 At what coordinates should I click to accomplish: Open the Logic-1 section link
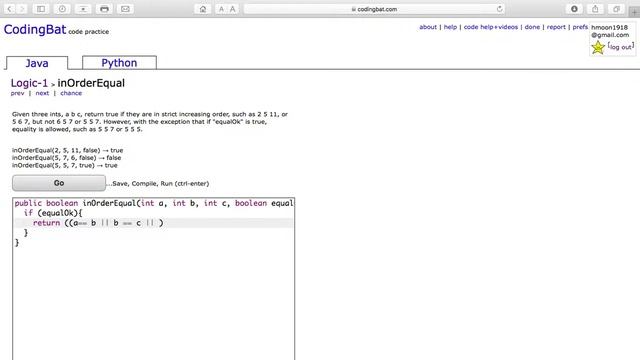pyautogui.click(x=29, y=83)
